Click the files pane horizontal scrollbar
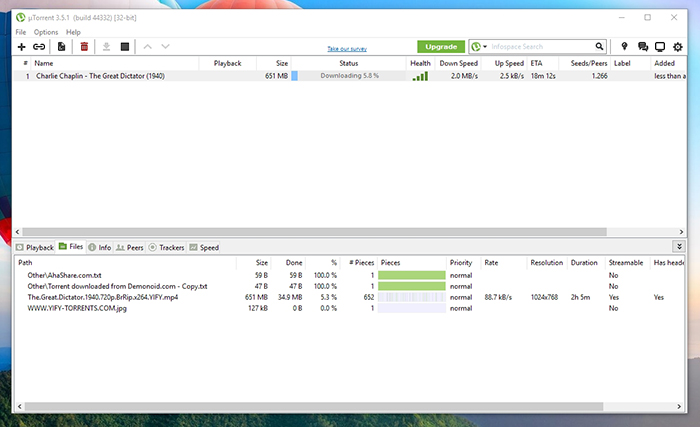Screen dimensions: 700x427 (x=314, y=406)
